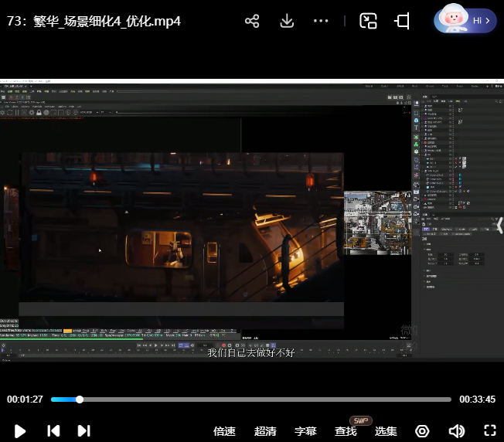Open player settings hexagon icon
The image size is (504, 442).
[422, 431]
